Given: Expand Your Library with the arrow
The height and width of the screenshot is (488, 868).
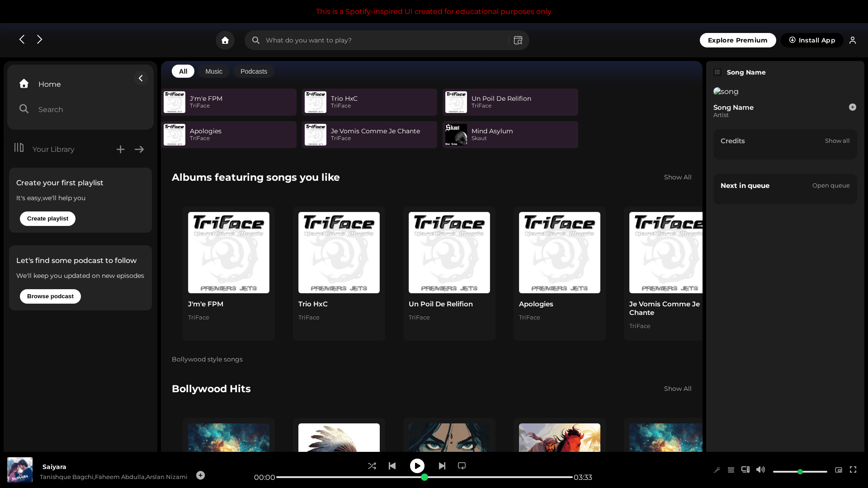Looking at the screenshot, I should pos(139,149).
